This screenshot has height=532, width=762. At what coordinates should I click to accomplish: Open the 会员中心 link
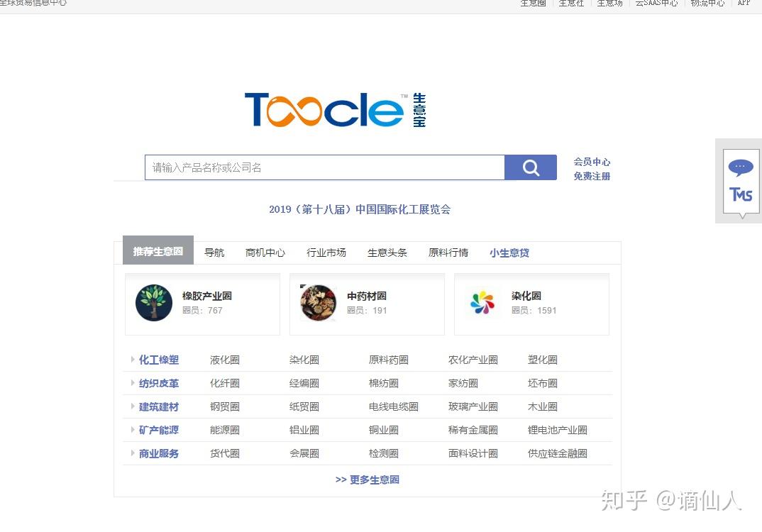click(x=592, y=162)
